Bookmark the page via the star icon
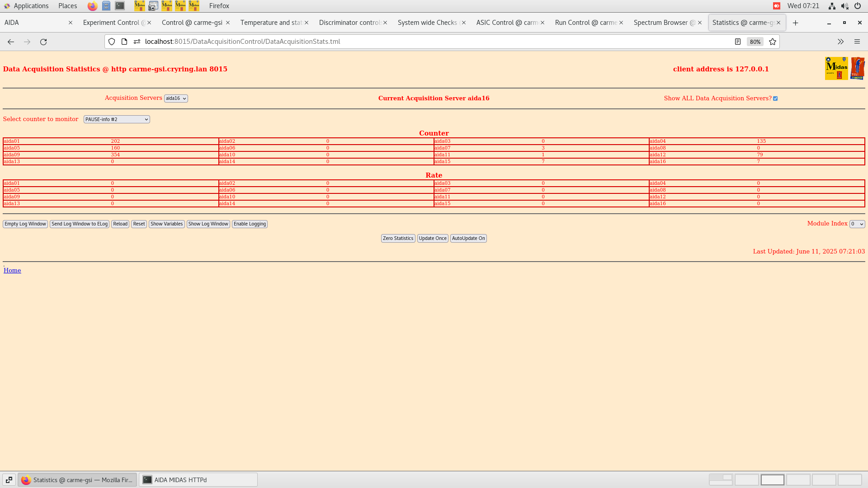The image size is (868, 488). (x=772, y=42)
